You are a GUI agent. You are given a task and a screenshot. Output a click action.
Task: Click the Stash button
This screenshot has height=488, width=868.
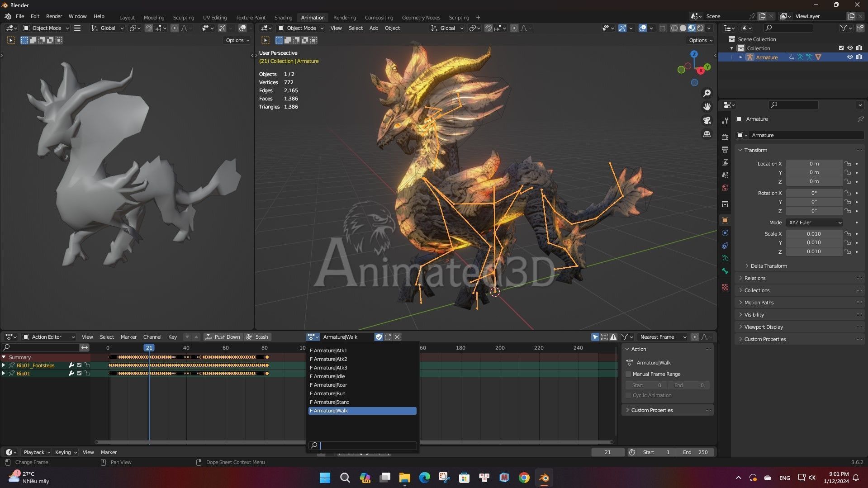point(257,337)
